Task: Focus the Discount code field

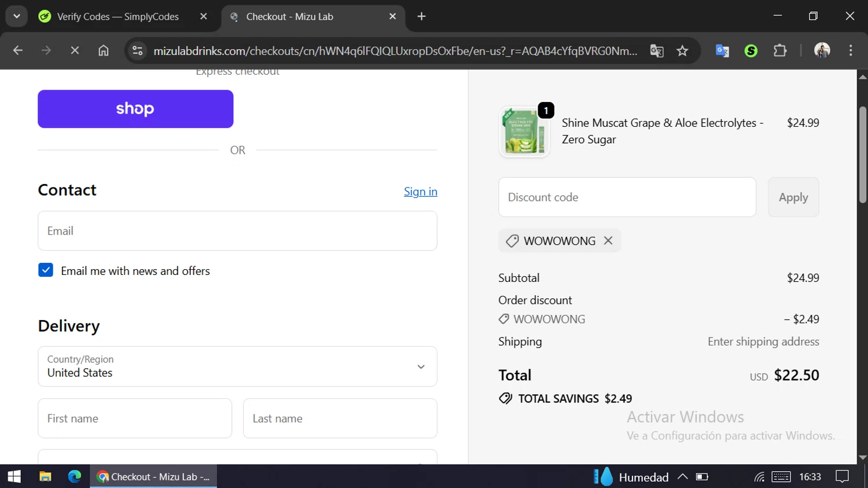Action: 627,197
